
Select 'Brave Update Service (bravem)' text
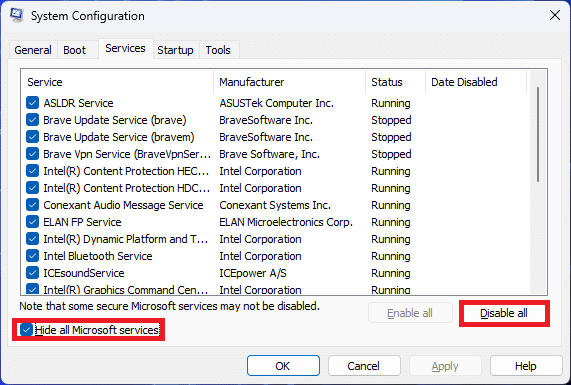[x=119, y=137]
